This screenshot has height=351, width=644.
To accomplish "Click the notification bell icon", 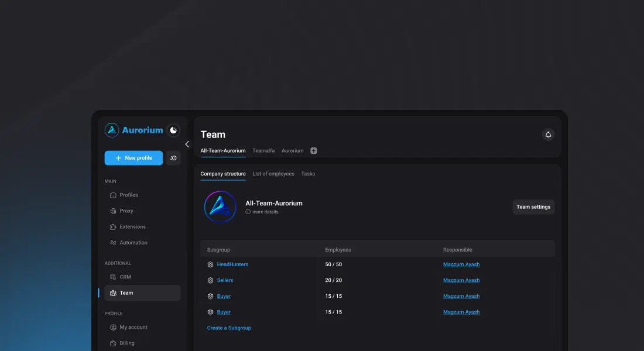I will [548, 135].
